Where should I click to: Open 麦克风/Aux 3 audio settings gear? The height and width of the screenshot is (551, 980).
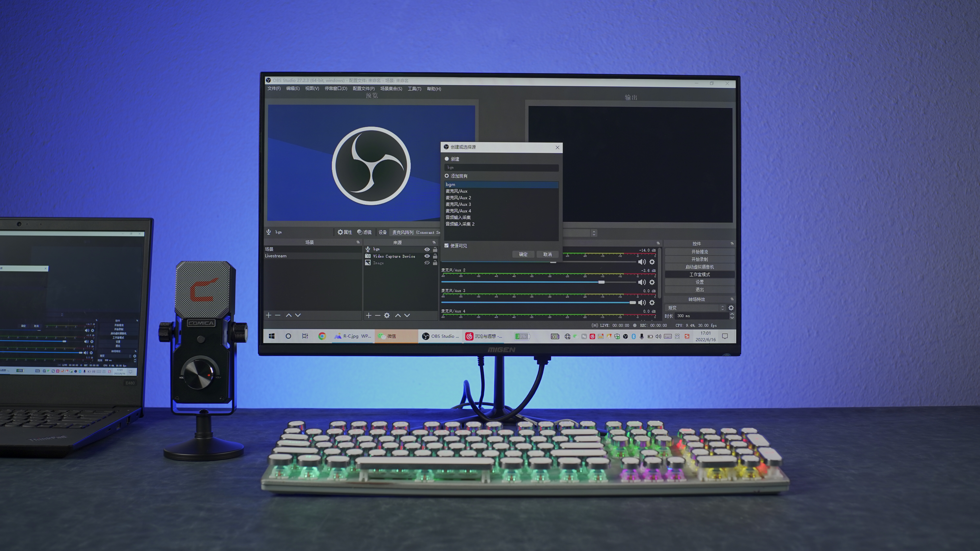(x=652, y=303)
